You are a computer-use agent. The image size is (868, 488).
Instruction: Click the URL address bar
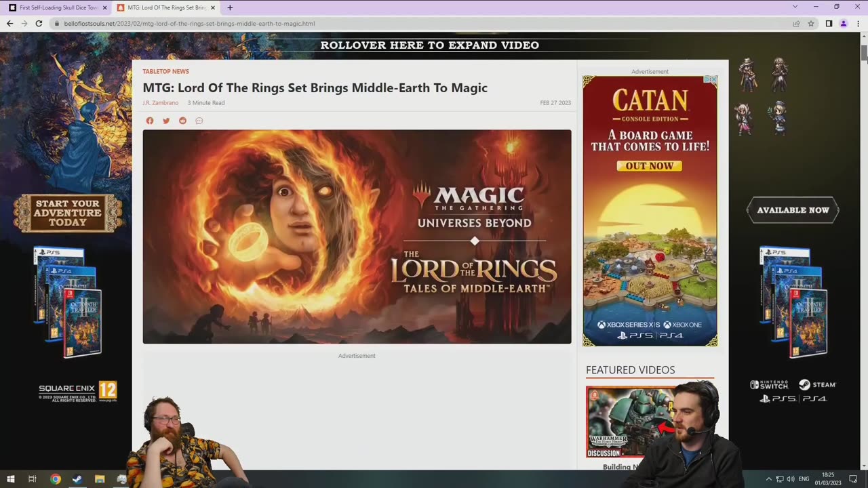[x=420, y=24]
